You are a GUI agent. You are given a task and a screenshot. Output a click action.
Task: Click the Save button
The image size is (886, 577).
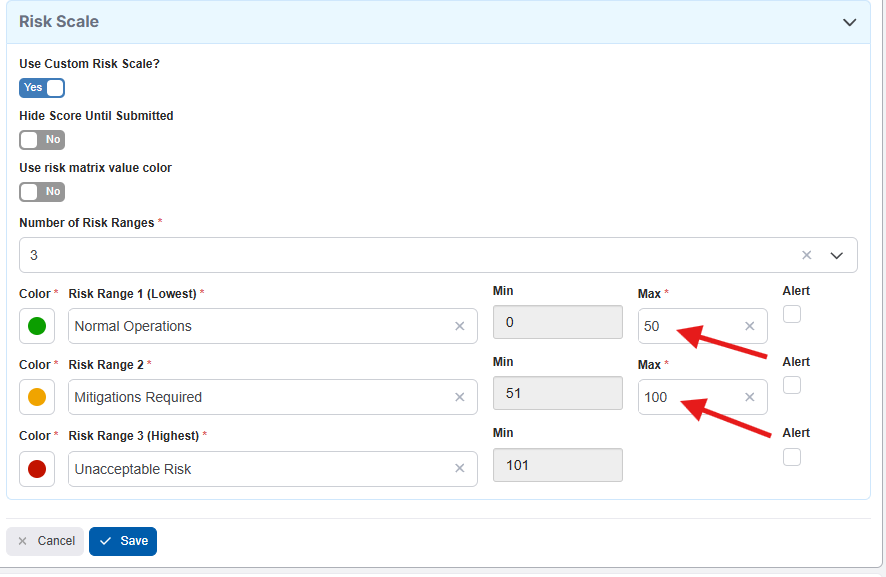pos(123,541)
